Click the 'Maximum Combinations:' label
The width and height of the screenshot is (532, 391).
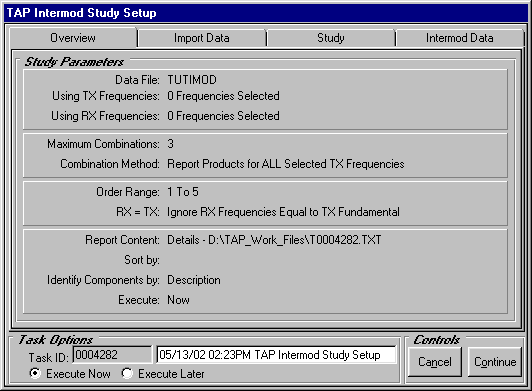coord(103,144)
